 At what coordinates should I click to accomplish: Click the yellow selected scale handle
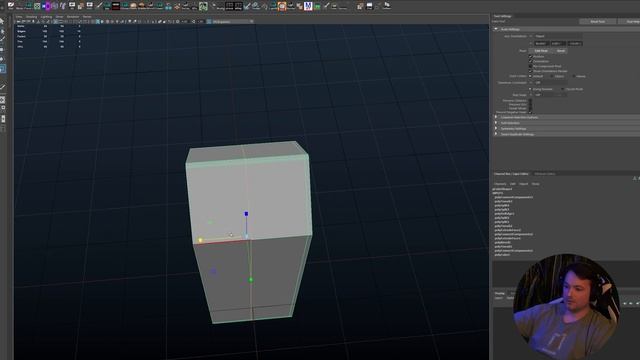200,240
